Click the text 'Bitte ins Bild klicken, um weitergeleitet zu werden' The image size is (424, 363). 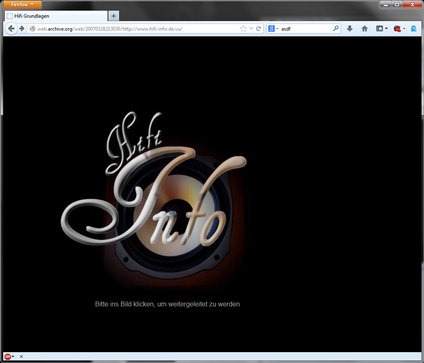click(167, 304)
